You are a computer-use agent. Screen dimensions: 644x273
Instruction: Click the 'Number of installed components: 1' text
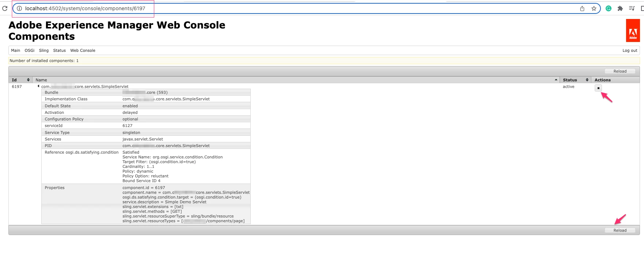point(44,61)
